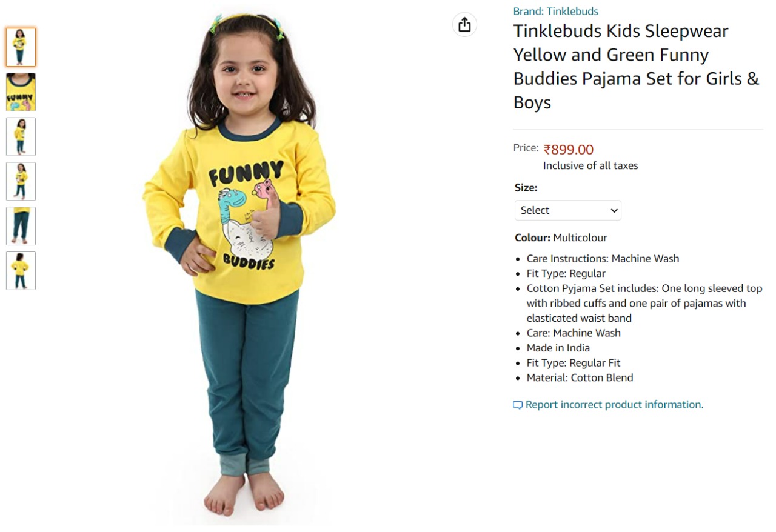Click the main product image of the girl

click(x=239, y=264)
